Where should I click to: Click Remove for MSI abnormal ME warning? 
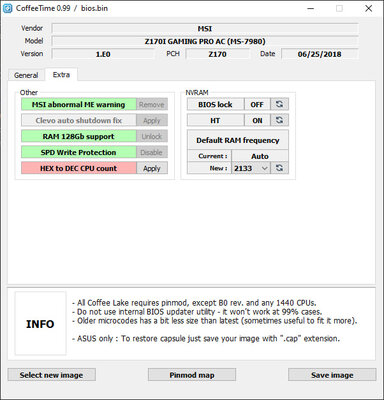(x=152, y=104)
